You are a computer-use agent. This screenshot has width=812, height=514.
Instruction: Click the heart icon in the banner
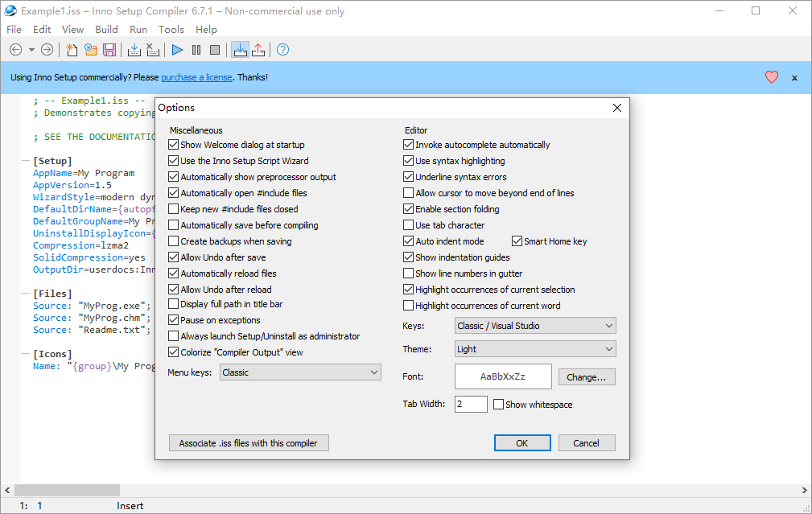tap(772, 77)
